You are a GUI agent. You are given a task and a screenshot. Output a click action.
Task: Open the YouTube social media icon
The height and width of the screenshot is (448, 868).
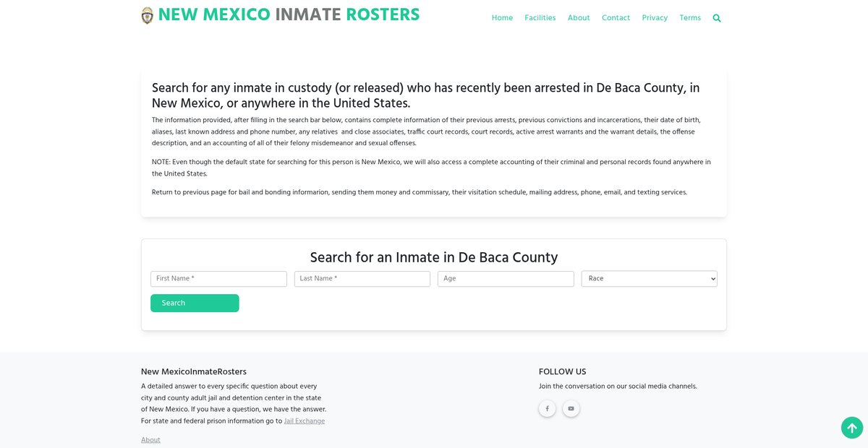[x=571, y=409]
